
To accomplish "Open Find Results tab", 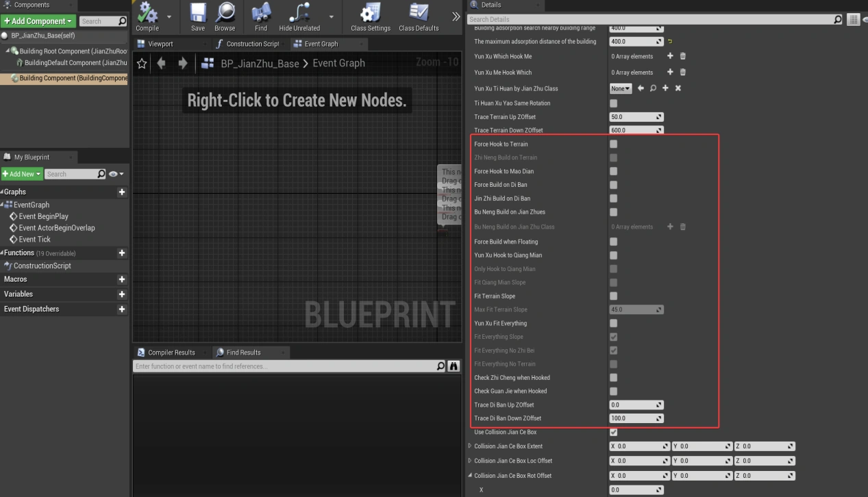I will 243,353.
